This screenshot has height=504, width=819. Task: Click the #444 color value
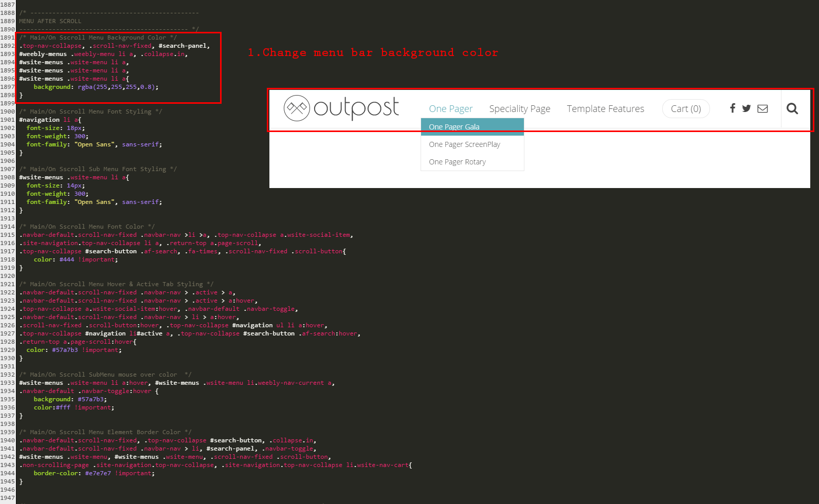[66, 259]
